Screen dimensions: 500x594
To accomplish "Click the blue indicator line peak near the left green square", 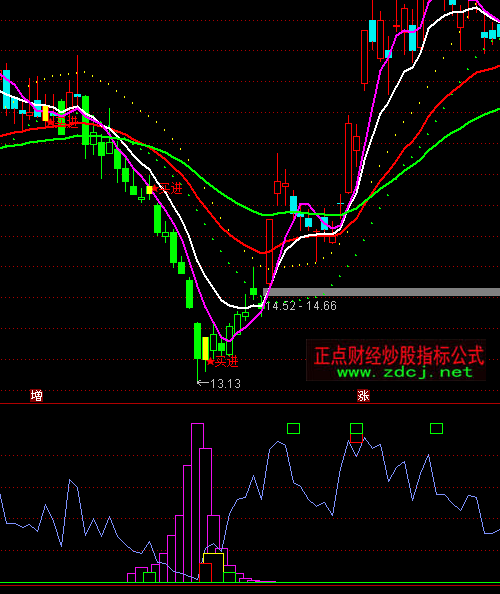I will [x=279, y=442].
